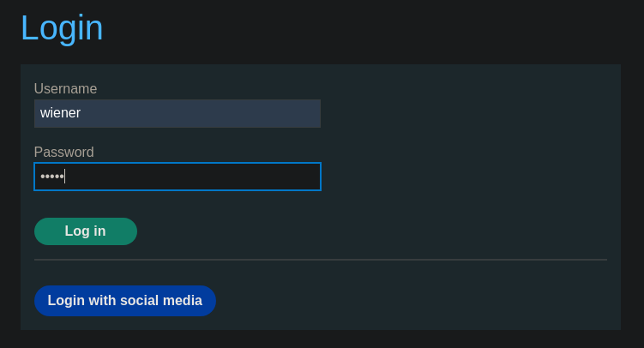Viewport: 644px width, 348px height.
Task: Submit the form with Log in
Action: (x=85, y=231)
